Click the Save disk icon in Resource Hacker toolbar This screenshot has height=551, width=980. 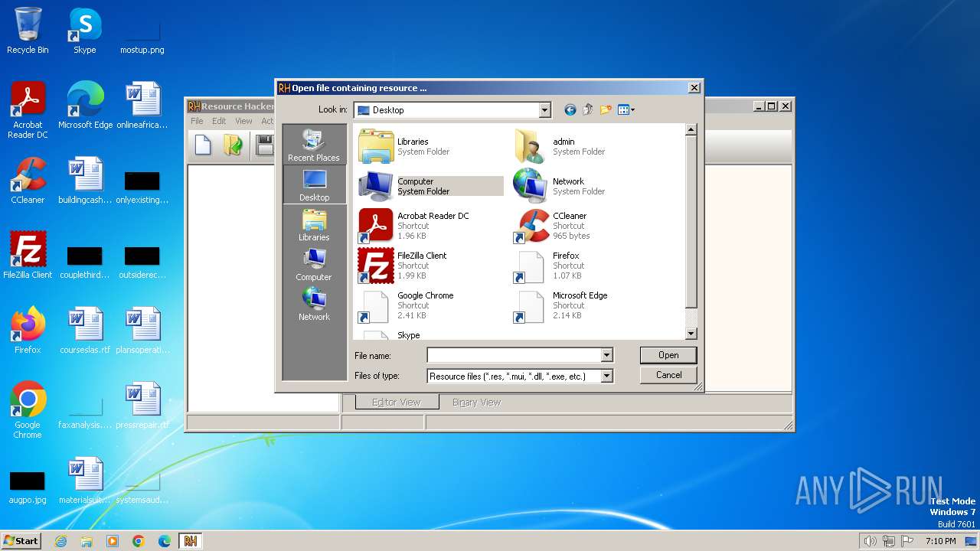click(265, 145)
